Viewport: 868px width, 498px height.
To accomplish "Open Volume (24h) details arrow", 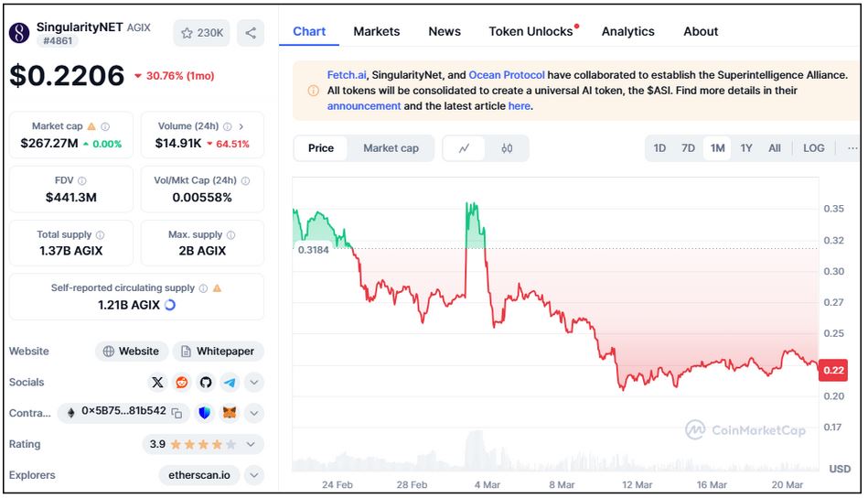I will (x=241, y=126).
